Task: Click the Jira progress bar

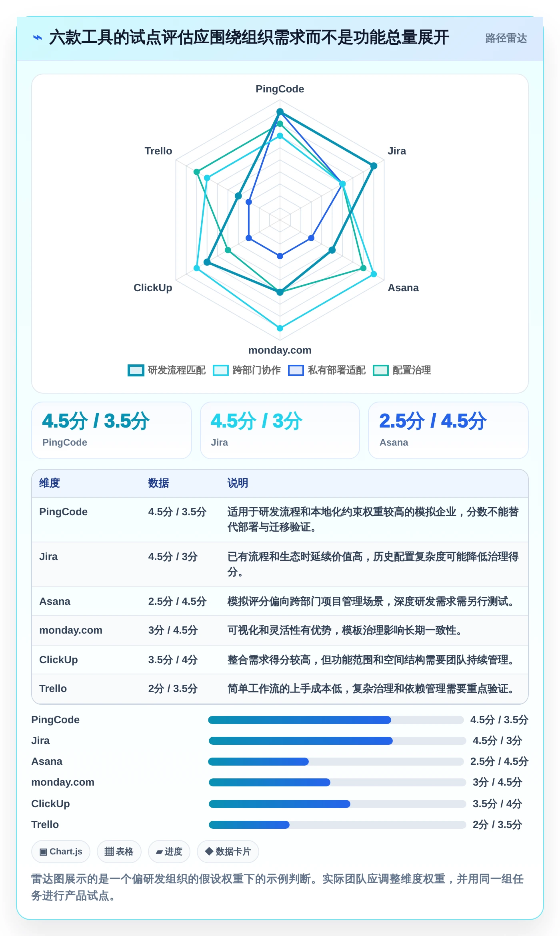Action: [338, 741]
